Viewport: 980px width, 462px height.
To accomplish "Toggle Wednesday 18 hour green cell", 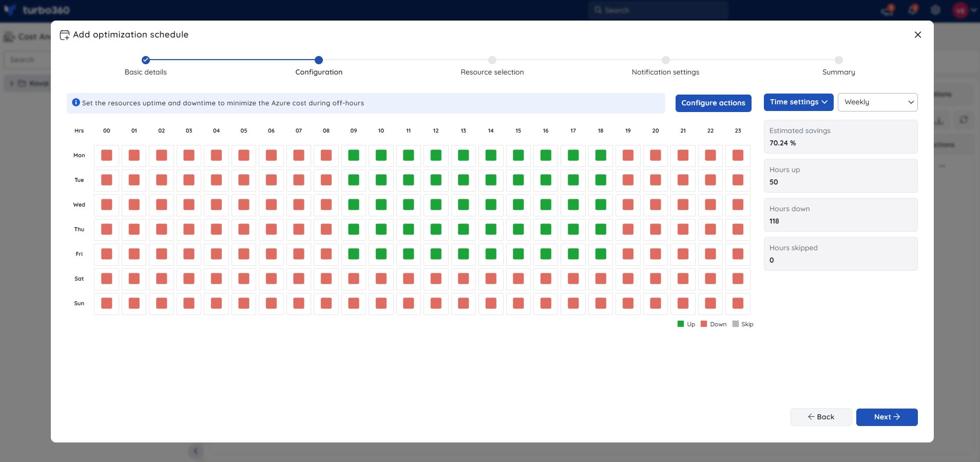I will tap(601, 205).
